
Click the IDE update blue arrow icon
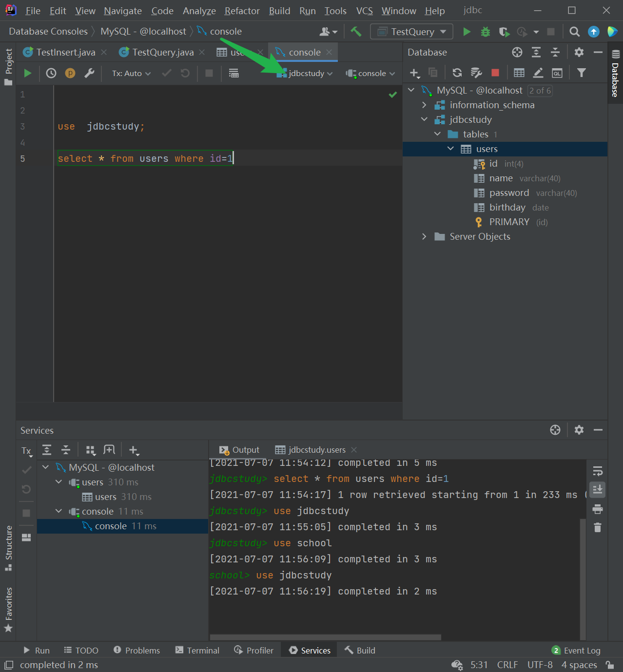pos(594,32)
